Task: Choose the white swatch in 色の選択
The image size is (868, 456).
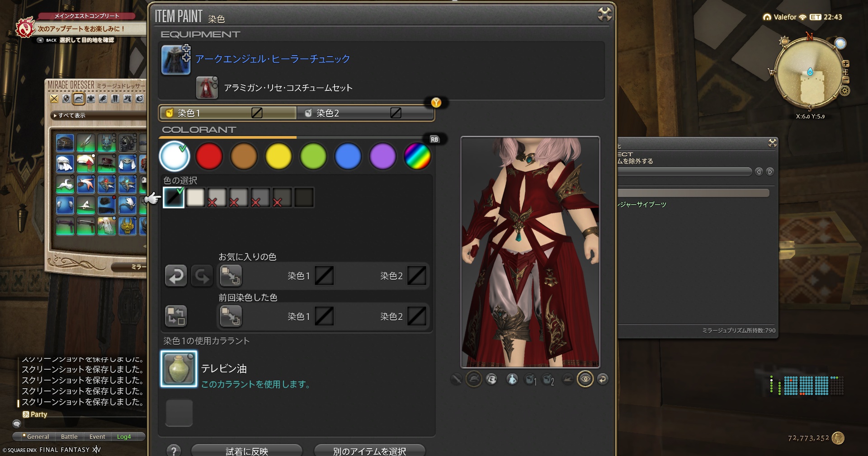Action: tap(195, 197)
